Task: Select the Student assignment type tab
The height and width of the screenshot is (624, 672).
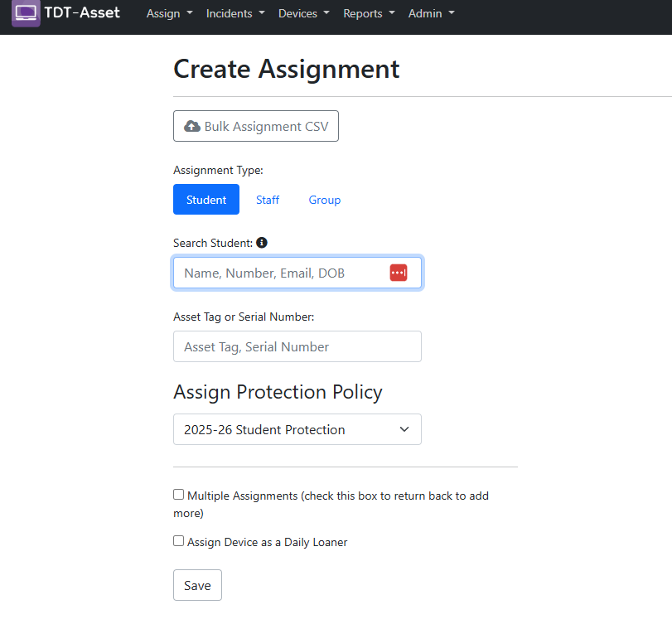Action: [x=206, y=199]
